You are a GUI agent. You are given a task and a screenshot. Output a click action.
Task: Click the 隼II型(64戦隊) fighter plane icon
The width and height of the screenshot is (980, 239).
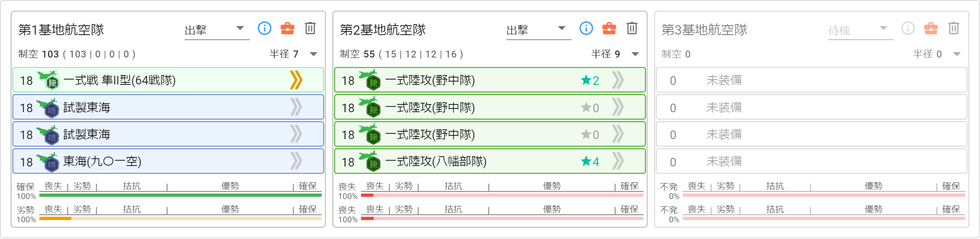coord(49,80)
